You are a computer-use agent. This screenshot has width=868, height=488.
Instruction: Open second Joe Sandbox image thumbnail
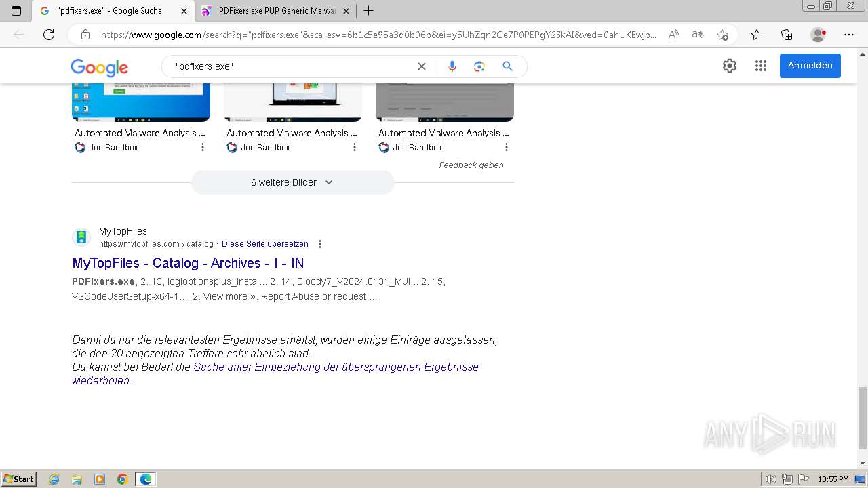(293, 102)
